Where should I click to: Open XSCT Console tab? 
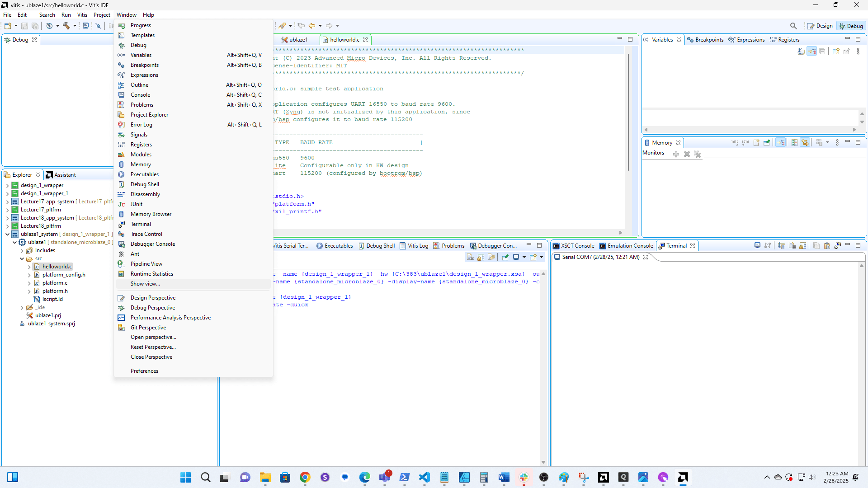pos(573,246)
